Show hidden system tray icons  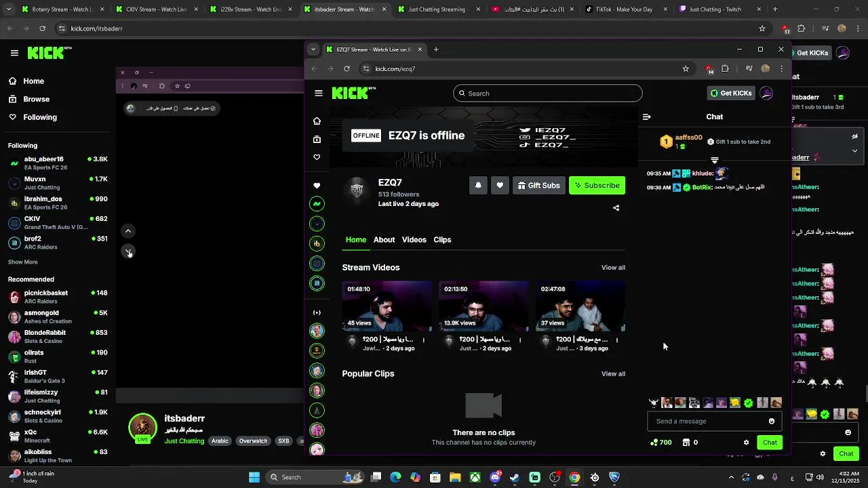(x=731, y=477)
